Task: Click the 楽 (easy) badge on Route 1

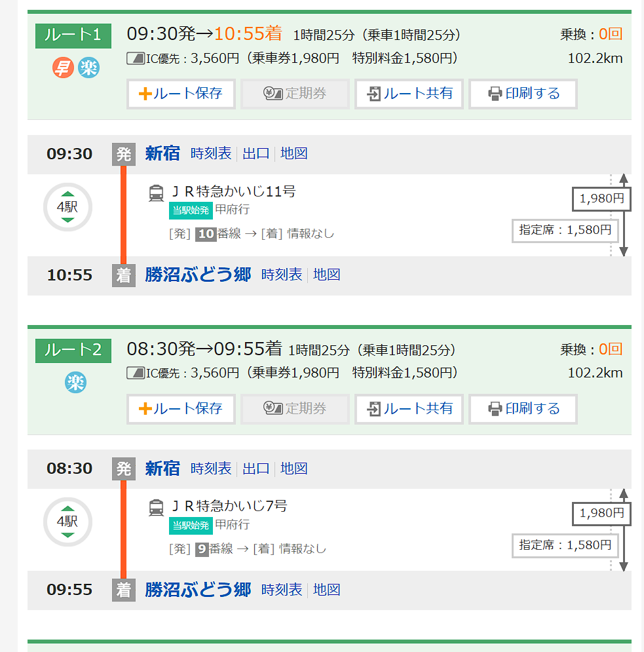Action: pyautogui.click(x=88, y=67)
